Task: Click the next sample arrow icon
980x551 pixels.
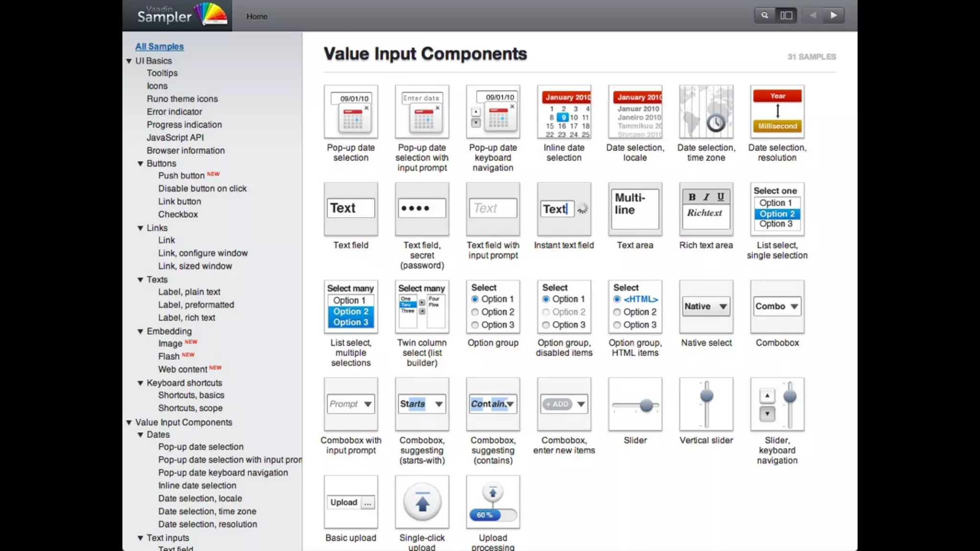Action: [x=834, y=15]
